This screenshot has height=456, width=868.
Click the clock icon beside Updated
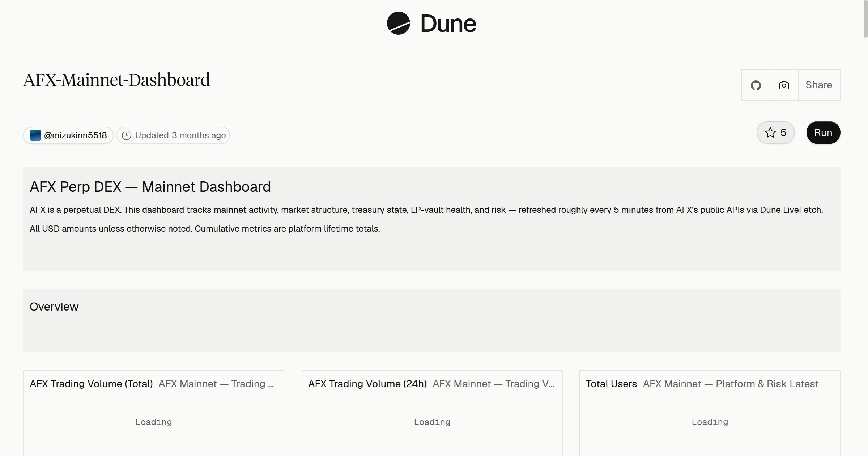127,135
